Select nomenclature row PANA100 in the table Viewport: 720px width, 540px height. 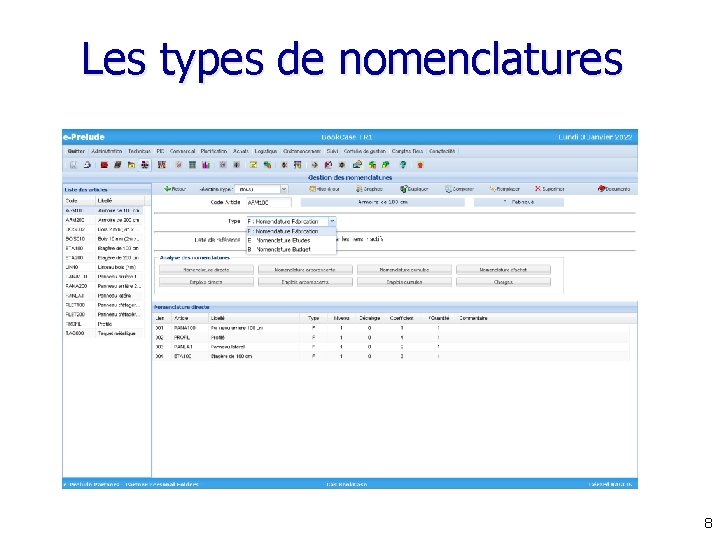tap(391, 328)
